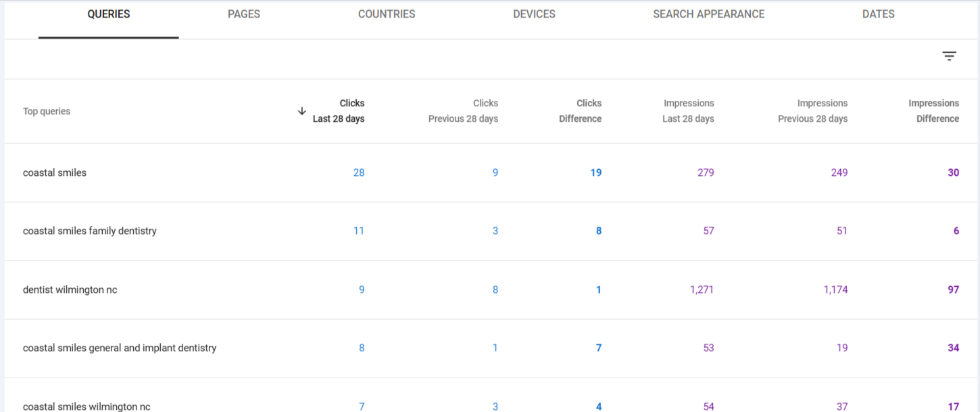Click the sort arrow beside Clicks

tap(302, 111)
